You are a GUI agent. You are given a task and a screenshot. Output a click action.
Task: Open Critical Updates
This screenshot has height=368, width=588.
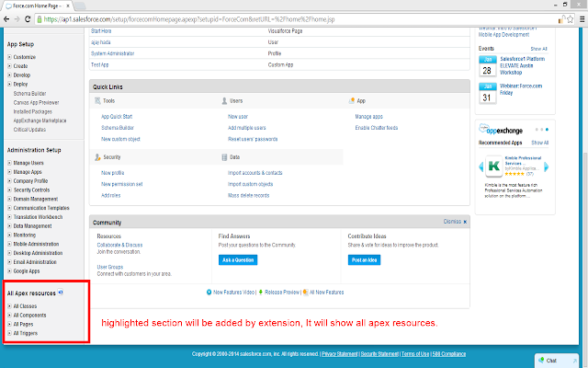point(29,130)
